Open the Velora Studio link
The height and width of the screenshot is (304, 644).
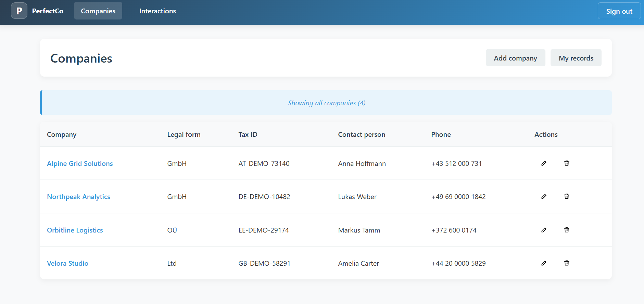click(68, 263)
